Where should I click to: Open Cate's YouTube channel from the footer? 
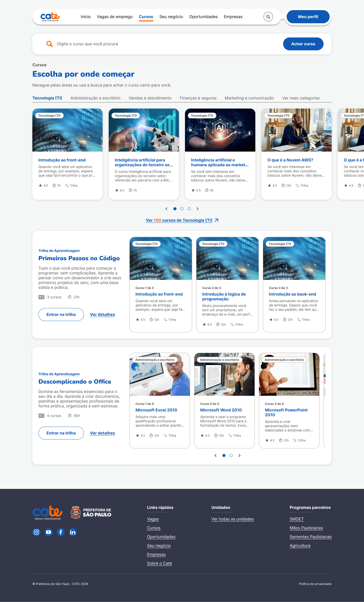point(49,532)
